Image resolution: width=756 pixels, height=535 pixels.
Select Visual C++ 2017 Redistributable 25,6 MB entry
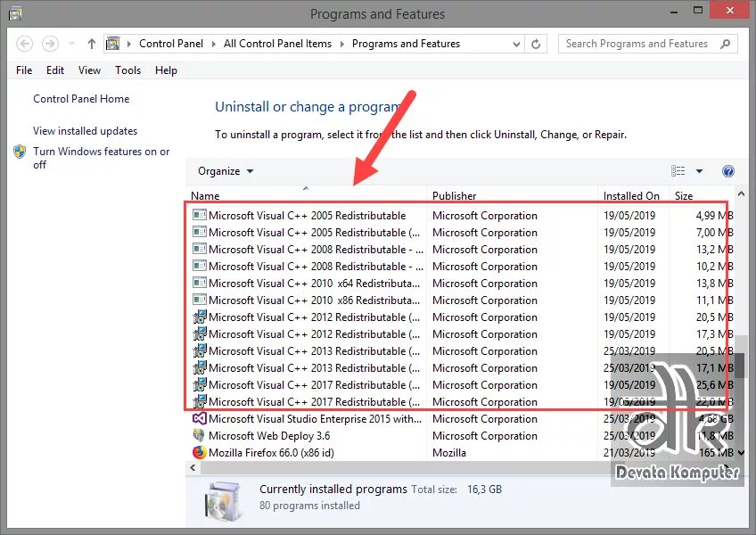[x=462, y=385]
